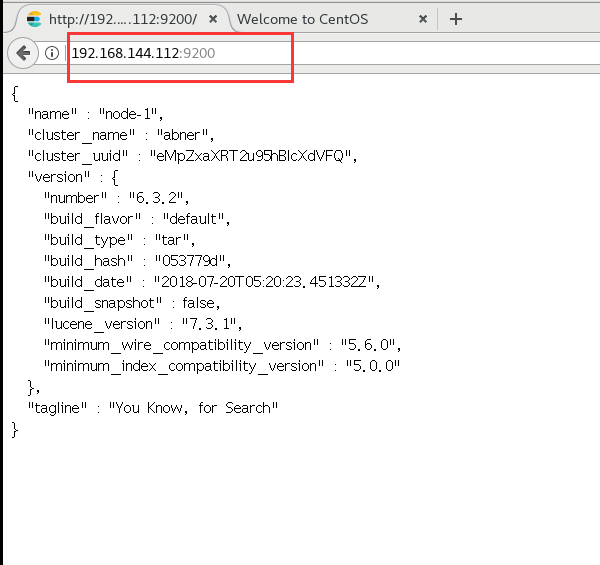Click the "lucene_version" key label
The width and height of the screenshot is (600, 565).
(102, 324)
